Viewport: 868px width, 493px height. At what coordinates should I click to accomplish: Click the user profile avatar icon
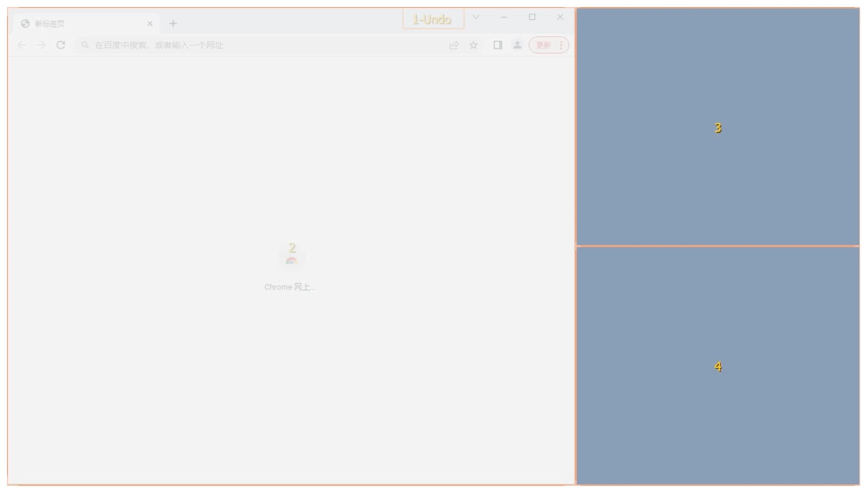click(517, 45)
